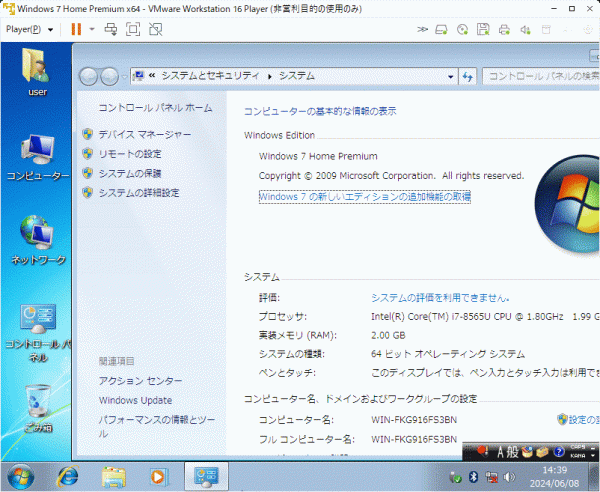Open デバイス マネージャー in the sidebar
The width and height of the screenshot is (600, 492).
tap(144, 134)
